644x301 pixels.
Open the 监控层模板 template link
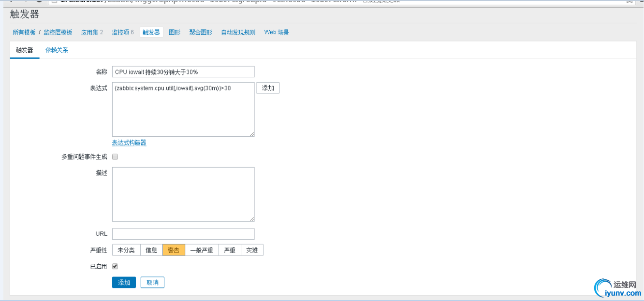click(x=58, y=32)
